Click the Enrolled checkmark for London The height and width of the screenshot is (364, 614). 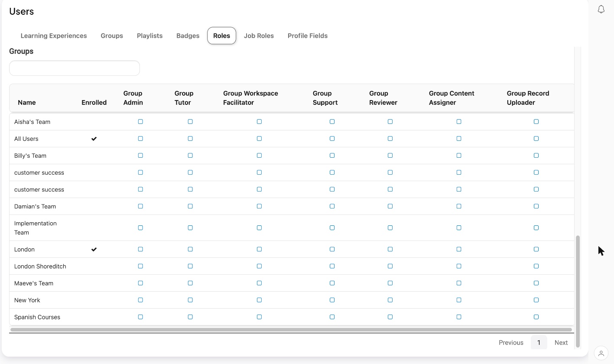click(94, 249)
